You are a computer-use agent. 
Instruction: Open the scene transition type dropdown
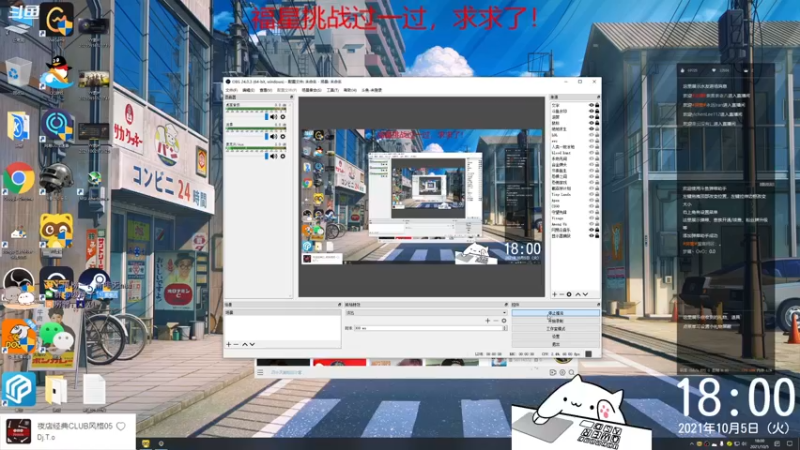pyautogui.click(x=426, y=313)
